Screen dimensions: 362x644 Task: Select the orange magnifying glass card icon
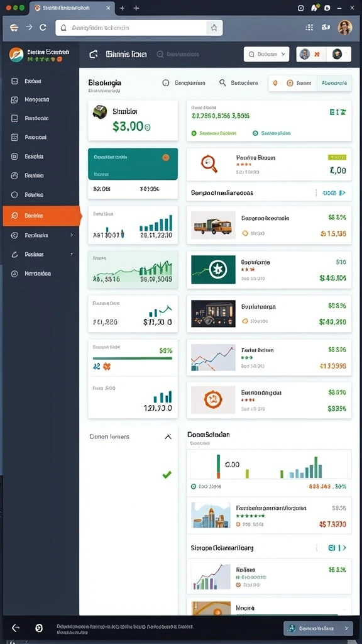click(x=209, y=164)
